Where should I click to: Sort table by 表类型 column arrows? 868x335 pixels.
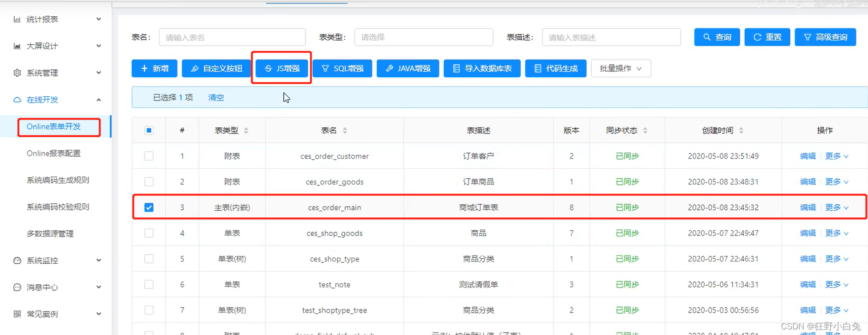pos(246,131)
